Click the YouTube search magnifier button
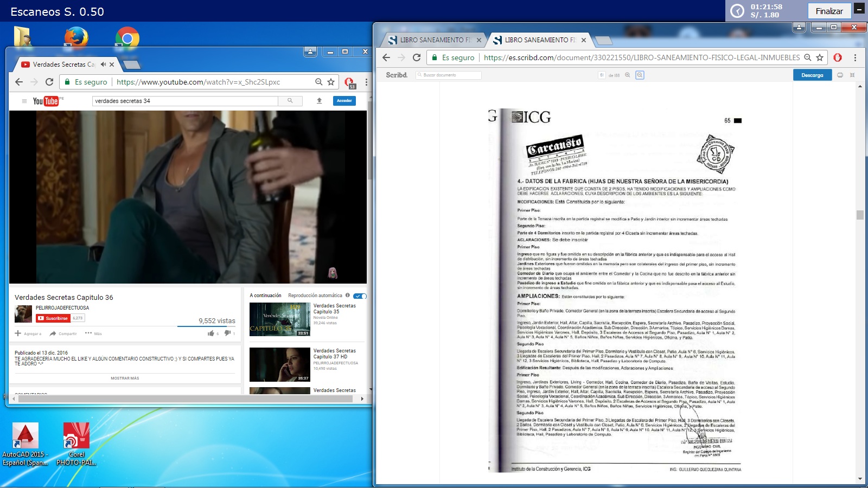 290,101
